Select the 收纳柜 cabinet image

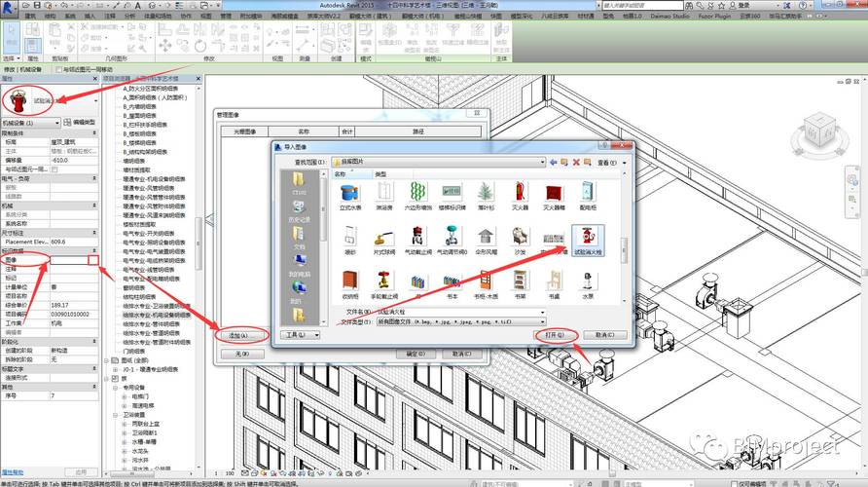coord(350,284)
